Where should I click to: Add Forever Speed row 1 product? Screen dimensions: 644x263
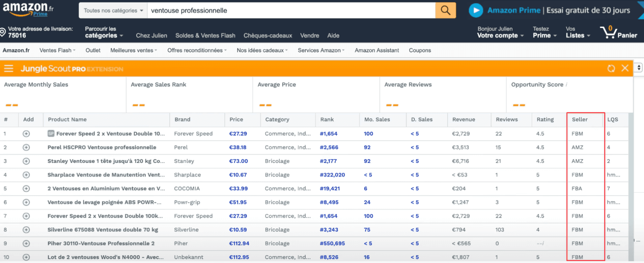[x=26, y=134]
